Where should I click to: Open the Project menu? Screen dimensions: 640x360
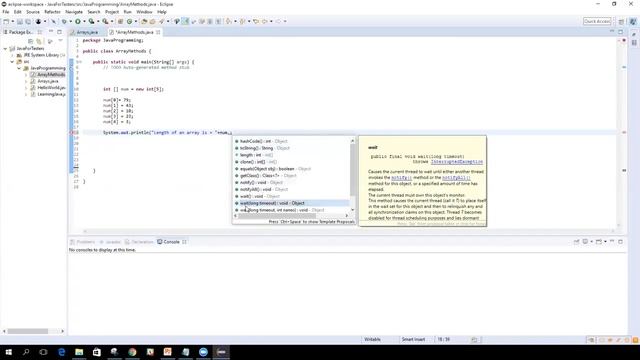[x=112, y=12]
